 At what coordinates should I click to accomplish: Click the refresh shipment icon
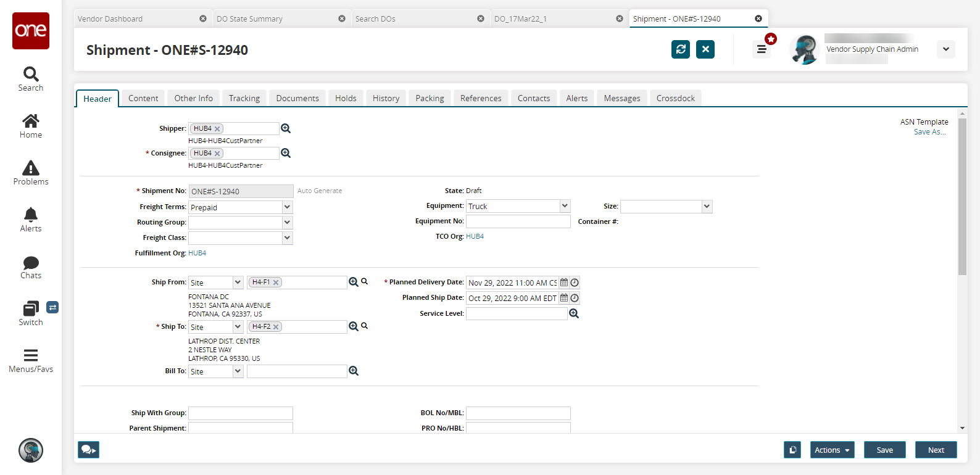pyautogui.click(x=681, y=49)
